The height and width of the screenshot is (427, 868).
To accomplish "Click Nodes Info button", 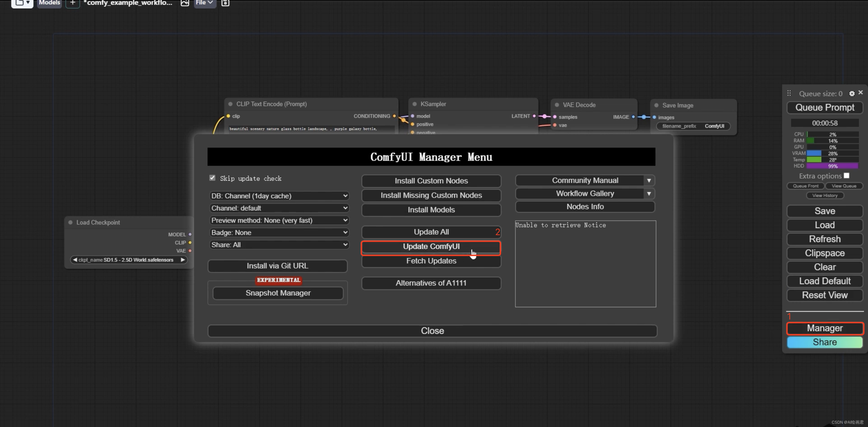I will (585, 207).
